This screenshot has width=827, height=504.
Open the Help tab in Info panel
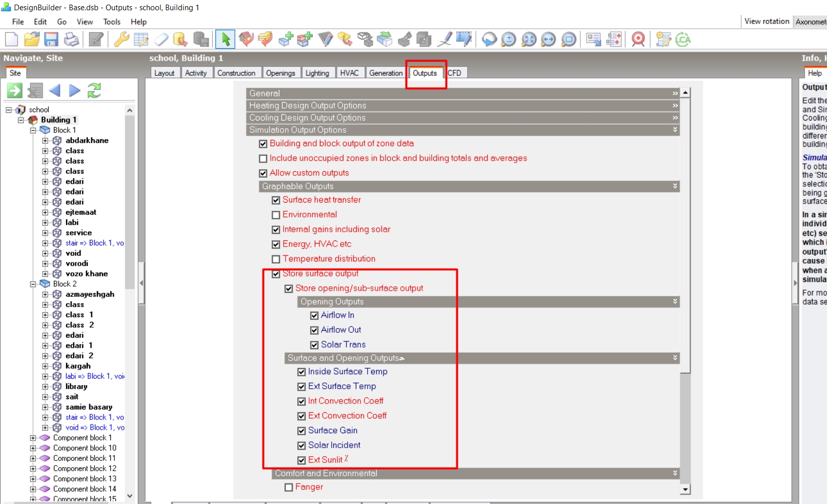pos(815,73)
